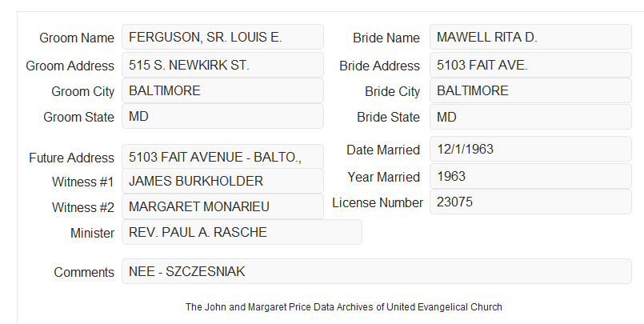Click the License Number label
644x324 pixels.
pyautogui.click(x=378, y=203)
